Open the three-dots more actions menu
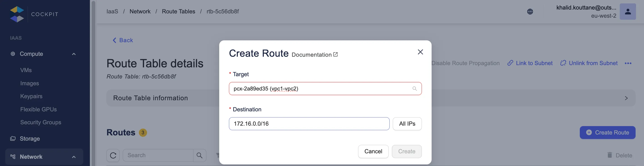Image resolution: width=644 pixels, height=166 pixels. tap(628, 63)
